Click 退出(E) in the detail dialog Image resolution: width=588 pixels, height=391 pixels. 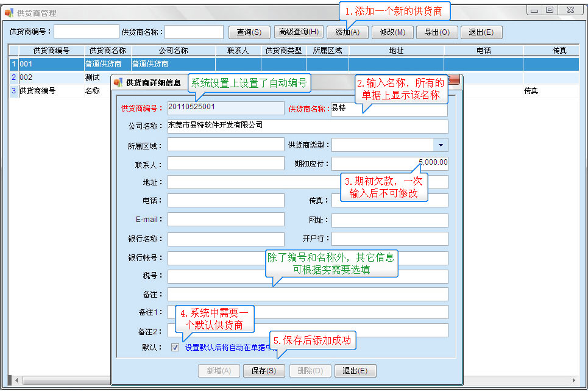tap(355, 371)
